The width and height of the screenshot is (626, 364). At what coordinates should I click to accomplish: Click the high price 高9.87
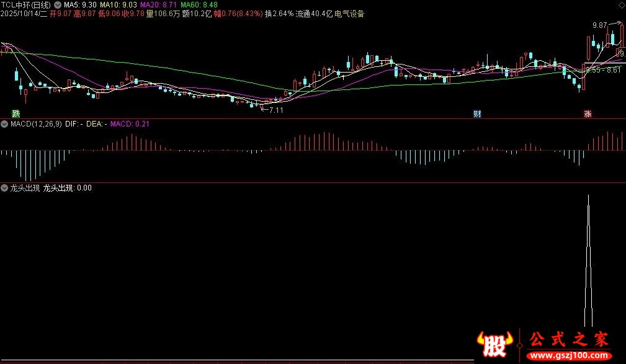tap(84, 14)
